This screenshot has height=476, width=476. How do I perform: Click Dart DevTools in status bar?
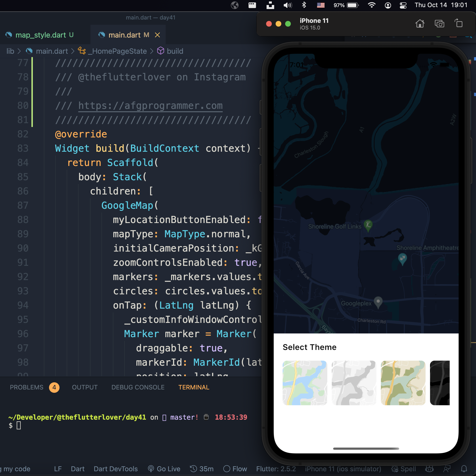click(x=115, y=469)
